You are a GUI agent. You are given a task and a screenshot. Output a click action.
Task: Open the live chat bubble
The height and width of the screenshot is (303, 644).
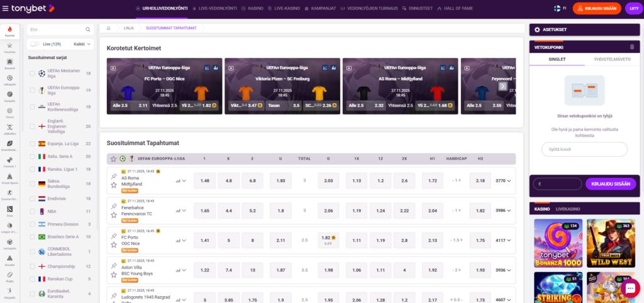630,288
